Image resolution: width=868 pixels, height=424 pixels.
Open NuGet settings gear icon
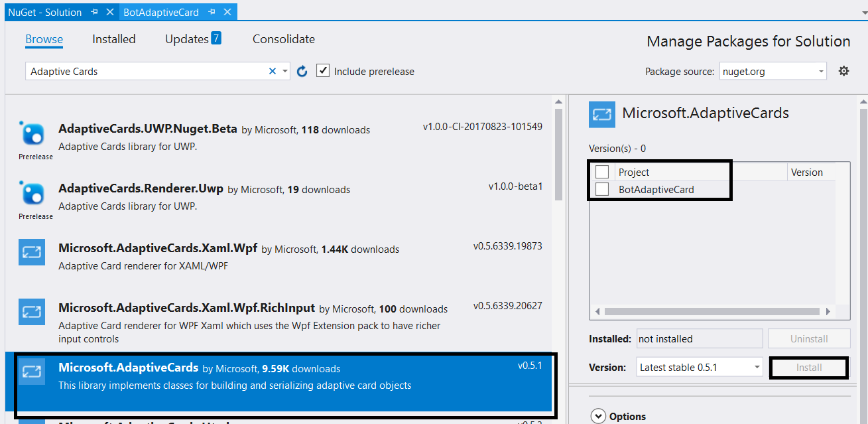click(843, 71)
